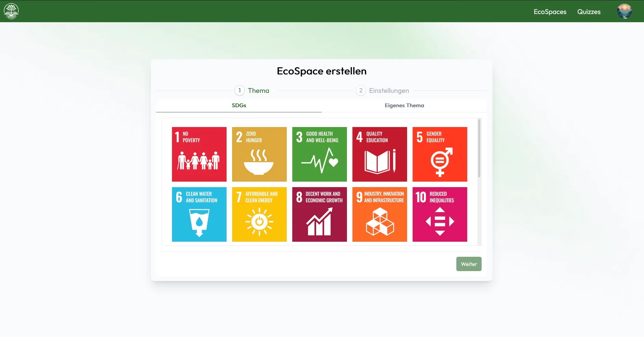Image resolution: width=644 pixels, height=337 pixels.
Task: Open the EcoSpaces navigation item
Action: (550, 12)
